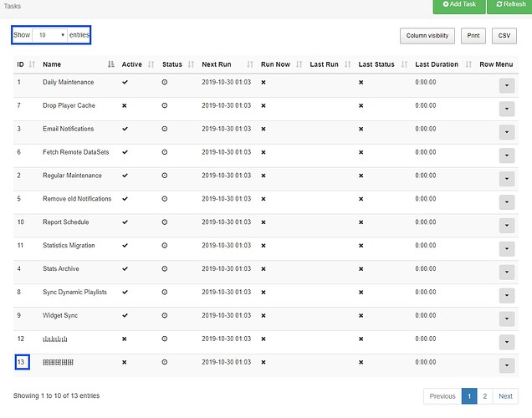The image size is (532, 418).
Task: Open row menu for Sync Dynamic Playlists
Action: [x=507, y=295]
